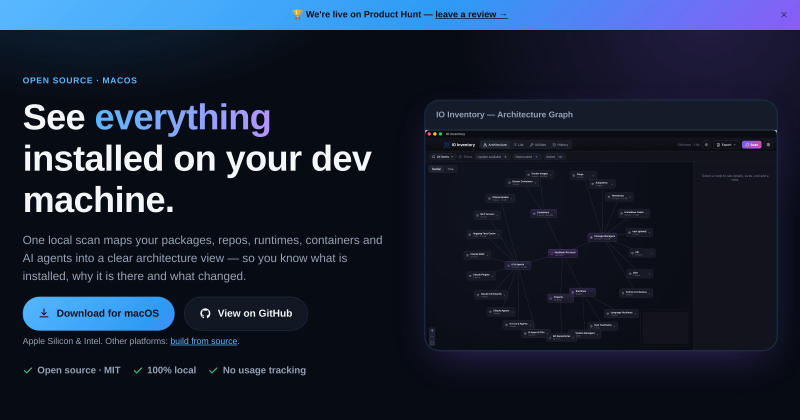
Task: Open the Export dropdown in app preview
Action: (x=726, y=145)
